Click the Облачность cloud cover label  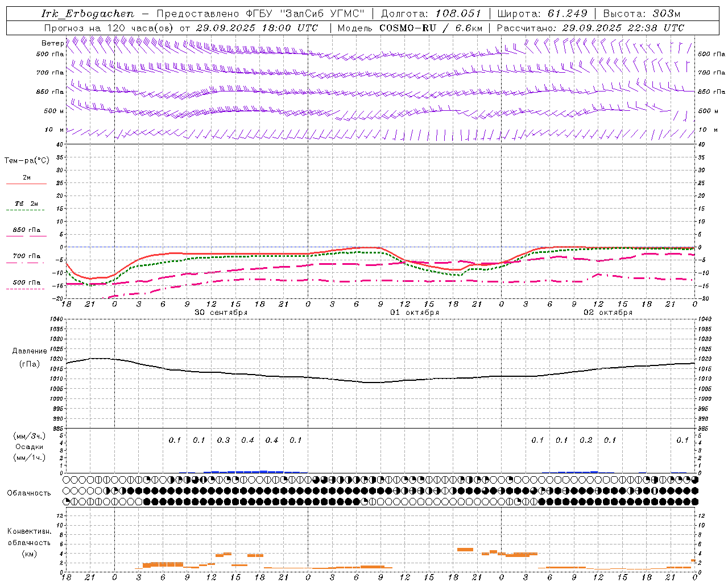click(29, 493)
